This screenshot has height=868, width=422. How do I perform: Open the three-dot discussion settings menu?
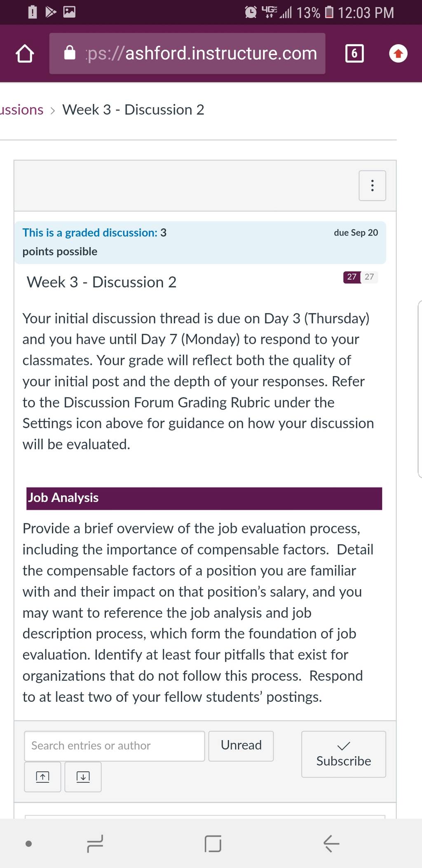[372, 186]
